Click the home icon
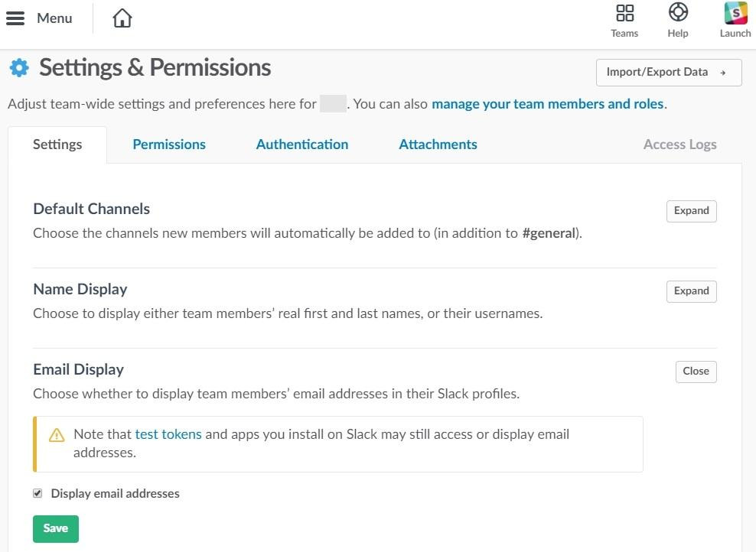 [x=122, y=18]
